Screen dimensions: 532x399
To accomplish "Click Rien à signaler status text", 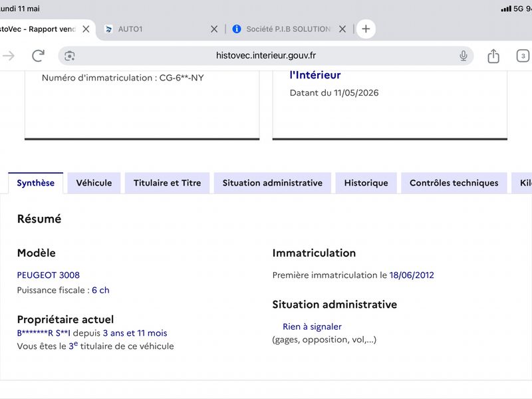I will pyautogui.click(x=312, y=327).
